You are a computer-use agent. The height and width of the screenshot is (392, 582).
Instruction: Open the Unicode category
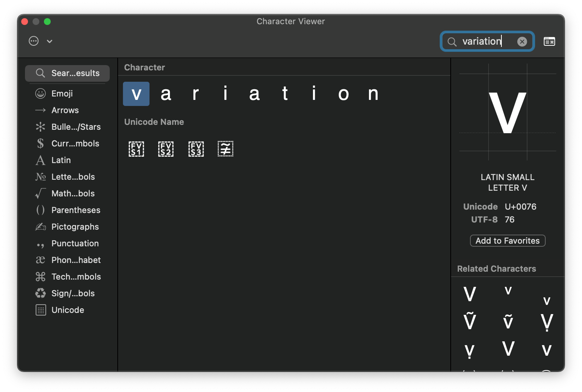pos(67,310)
